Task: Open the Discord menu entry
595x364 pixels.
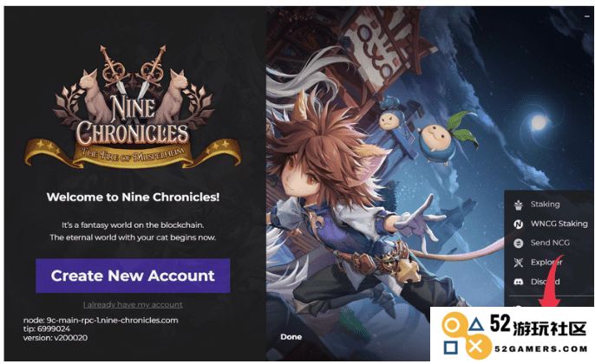Action: coord(548,282)
